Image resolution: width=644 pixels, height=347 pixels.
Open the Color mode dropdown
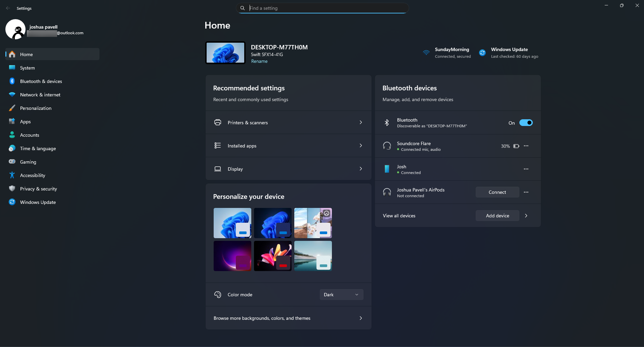341,295
